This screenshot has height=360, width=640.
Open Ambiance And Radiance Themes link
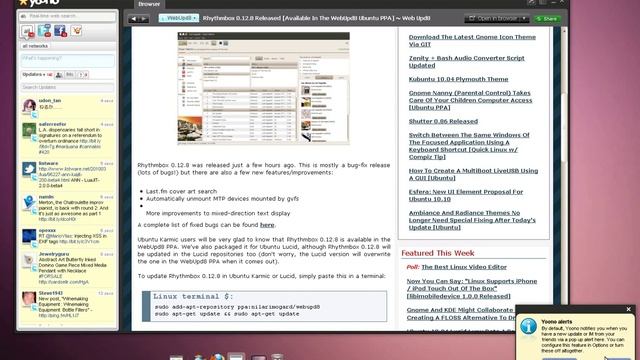click(472, 220)
